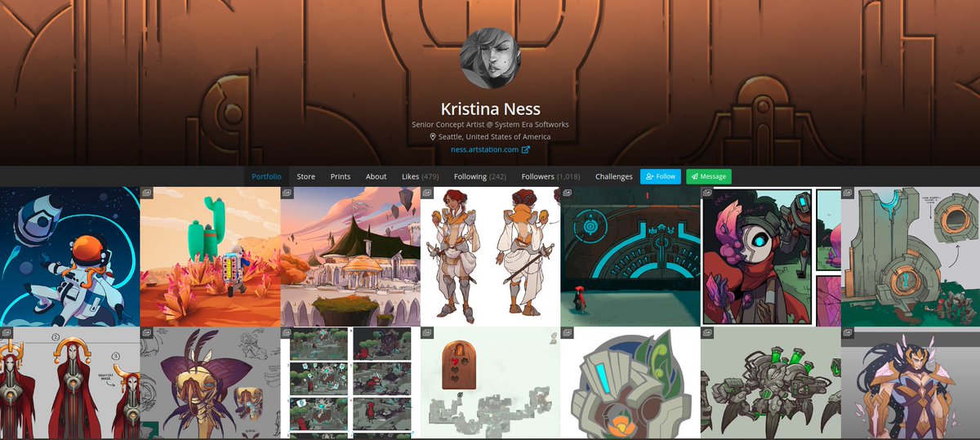
Task: Open the stone monument design sheet artwork
Action: [911, 257]
